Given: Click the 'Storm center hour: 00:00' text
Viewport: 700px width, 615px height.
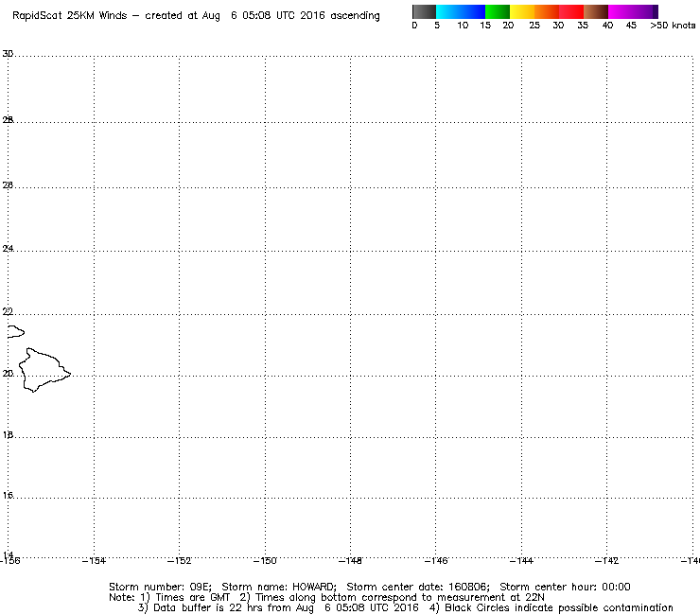Looking at the screenshot, I should (565, 587).
